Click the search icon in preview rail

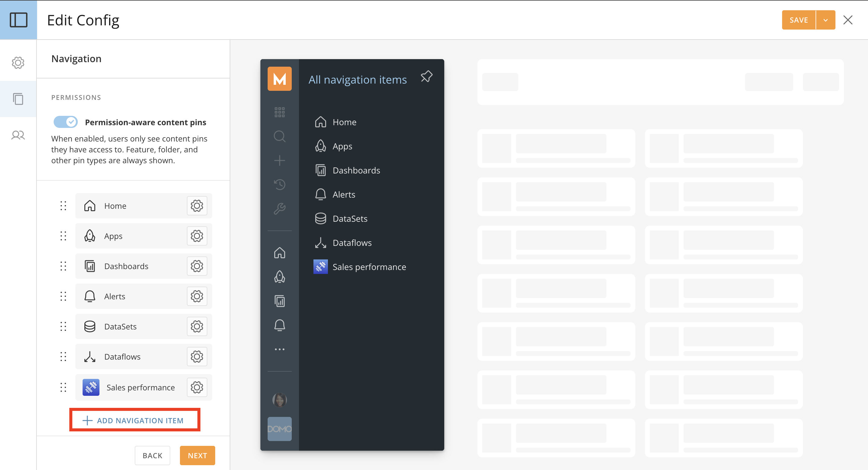pyautogui.click(x=280, y=137)
